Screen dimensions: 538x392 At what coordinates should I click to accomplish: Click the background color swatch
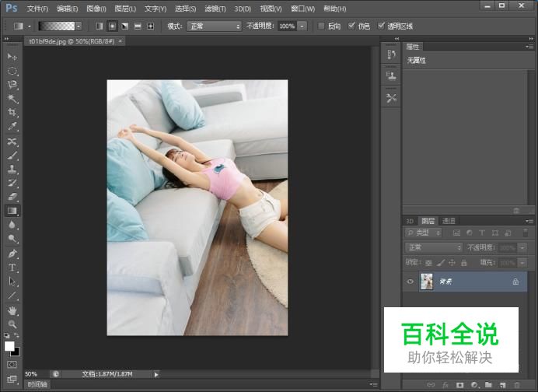17,352
